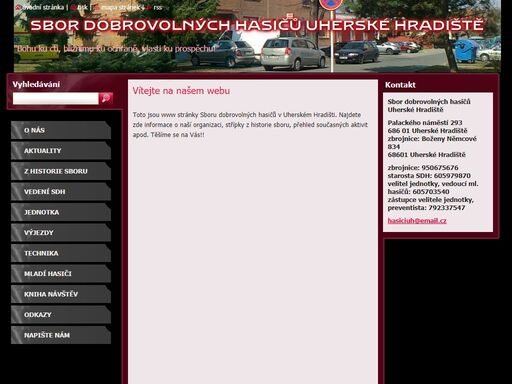The height and width of the screenshot is (384, 512).
Task: Open the O NÁS menu item
Action: 61,130
